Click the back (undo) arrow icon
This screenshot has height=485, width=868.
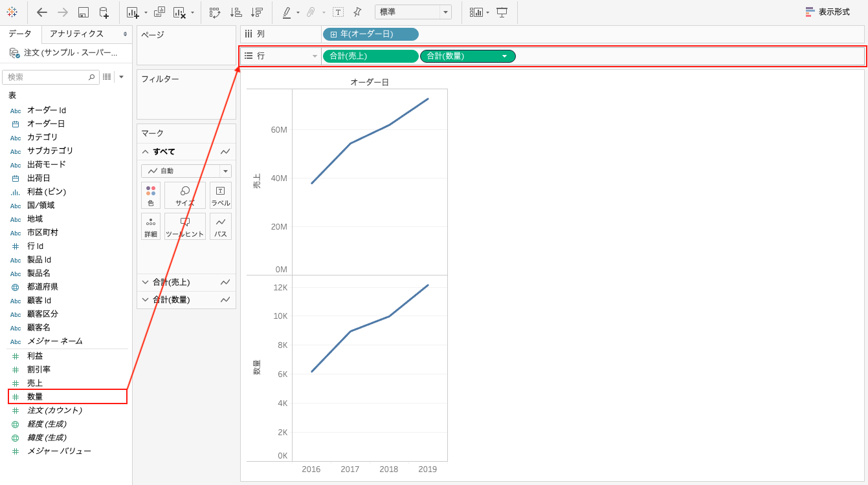click(42, 12)
